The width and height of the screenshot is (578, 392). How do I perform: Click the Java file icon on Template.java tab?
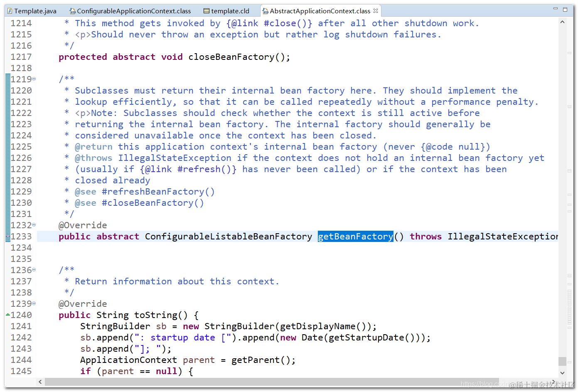tap(10, 11)
